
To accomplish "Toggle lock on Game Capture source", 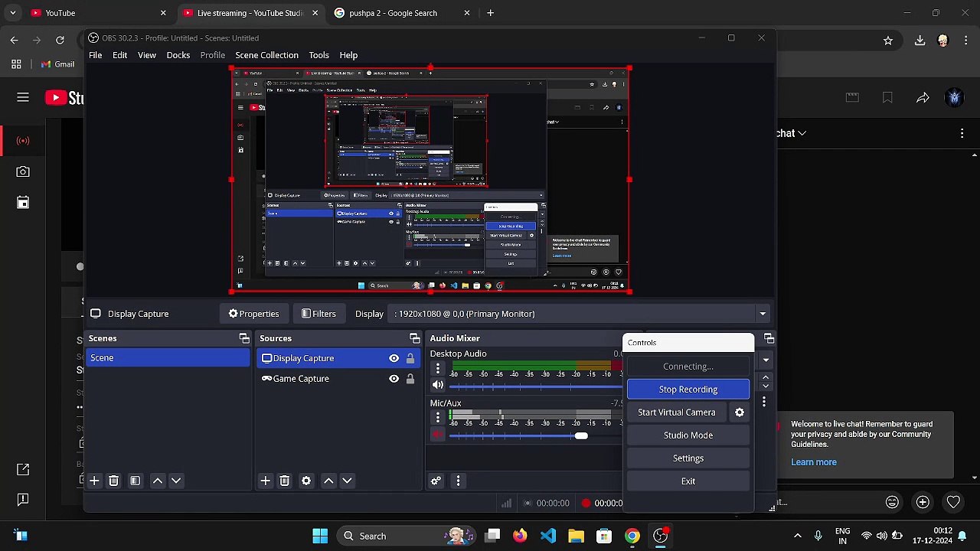I will (410, 379).
